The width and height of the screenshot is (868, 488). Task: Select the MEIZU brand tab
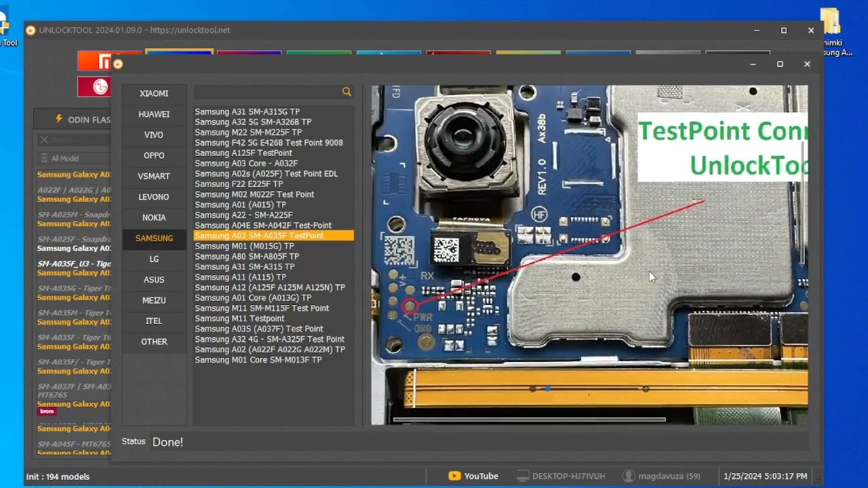[154, 300]
